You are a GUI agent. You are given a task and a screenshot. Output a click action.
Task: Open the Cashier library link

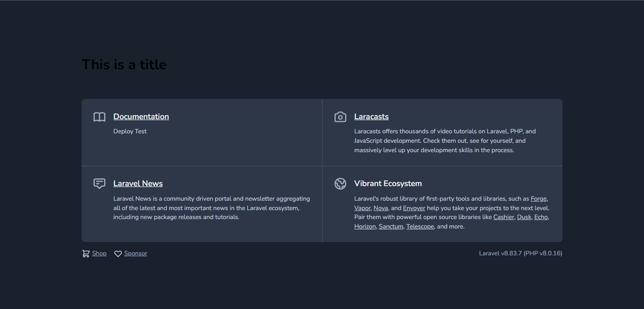[x=504, y=217]
